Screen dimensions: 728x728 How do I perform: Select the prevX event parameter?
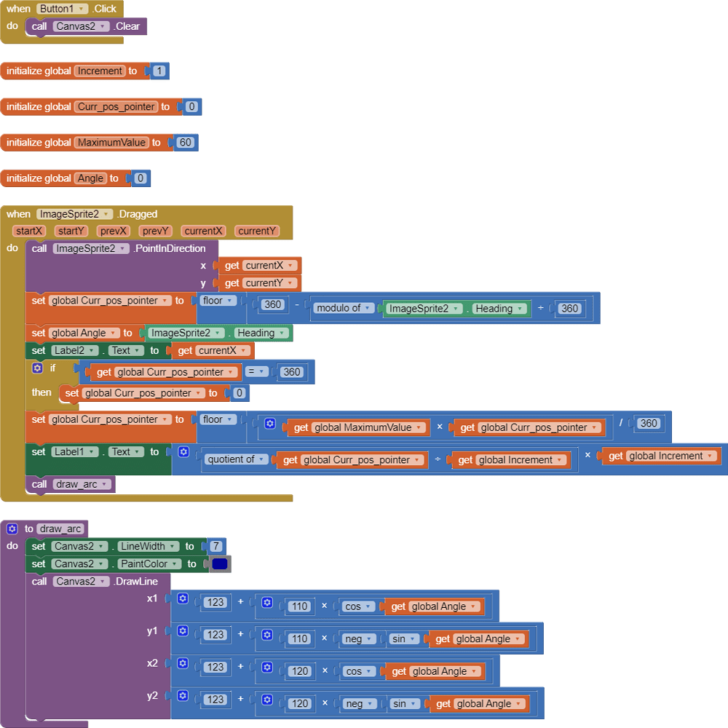click(114, 232)
